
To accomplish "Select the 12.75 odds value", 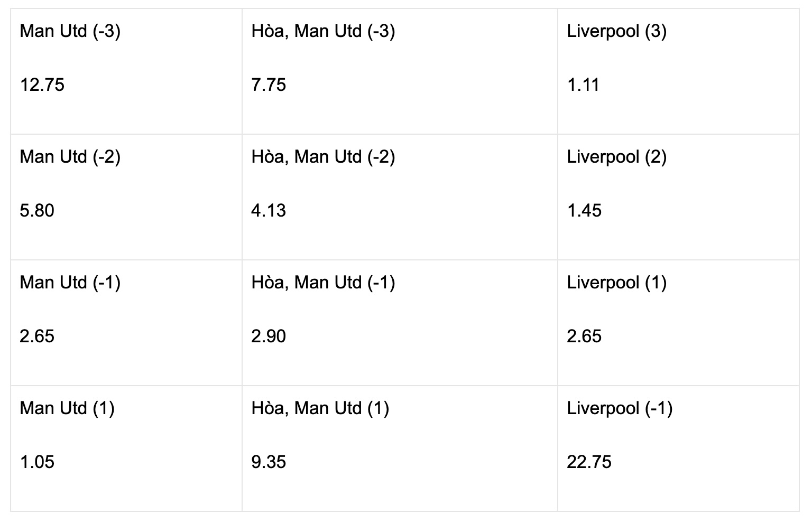I will (42, 85).
